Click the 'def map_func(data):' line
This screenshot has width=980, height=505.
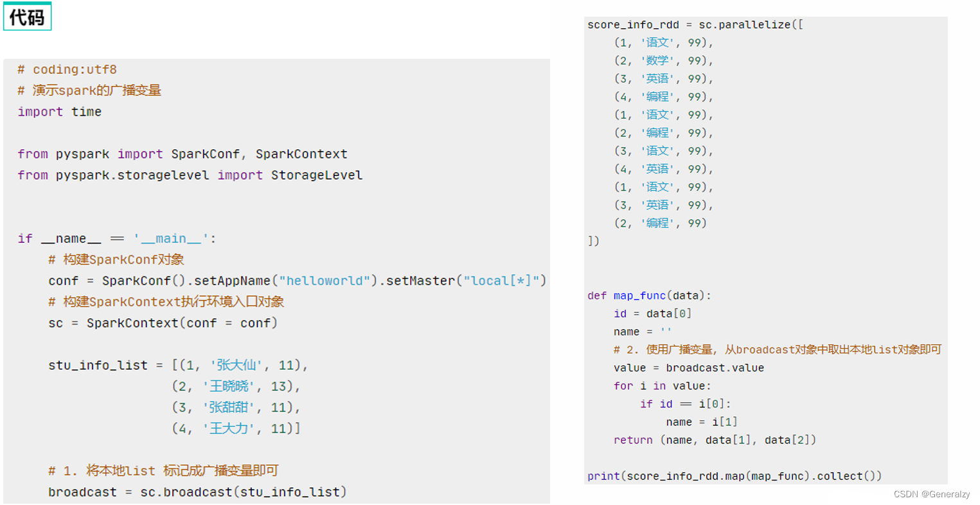(x=650, y=296)
